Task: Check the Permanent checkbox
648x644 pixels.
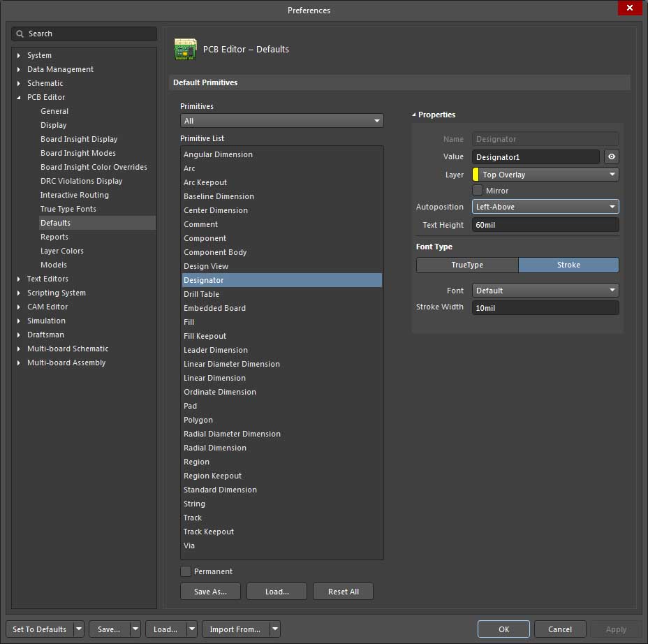Action: [186, 571]
